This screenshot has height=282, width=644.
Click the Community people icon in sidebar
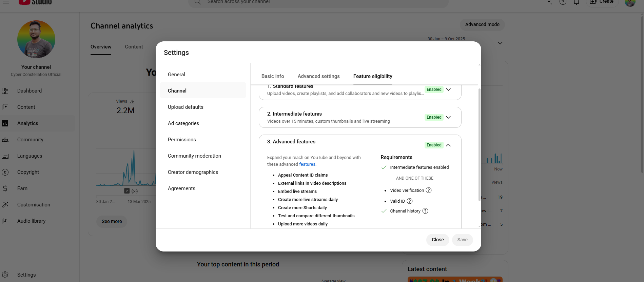click(5, 140)
